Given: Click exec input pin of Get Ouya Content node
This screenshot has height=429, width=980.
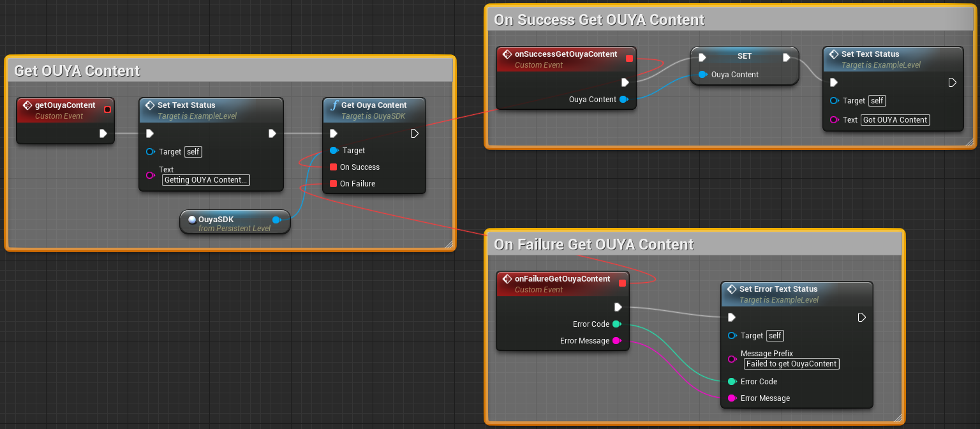Looking at the screenshot, I should click(334, 133).
